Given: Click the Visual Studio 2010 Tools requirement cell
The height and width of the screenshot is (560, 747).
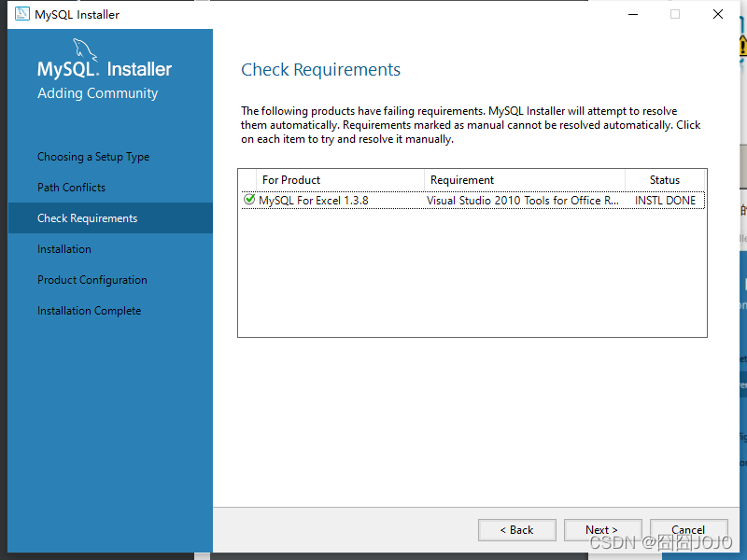Looking at the screenshot, I should coord(523,201).
